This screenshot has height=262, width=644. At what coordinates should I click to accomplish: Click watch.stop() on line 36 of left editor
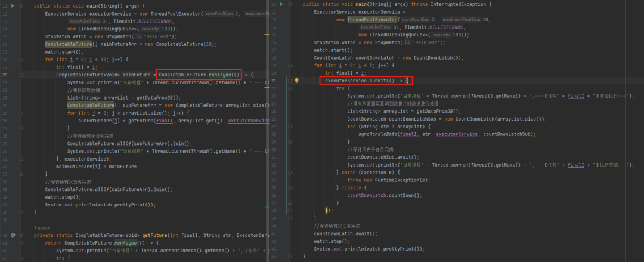63,197
